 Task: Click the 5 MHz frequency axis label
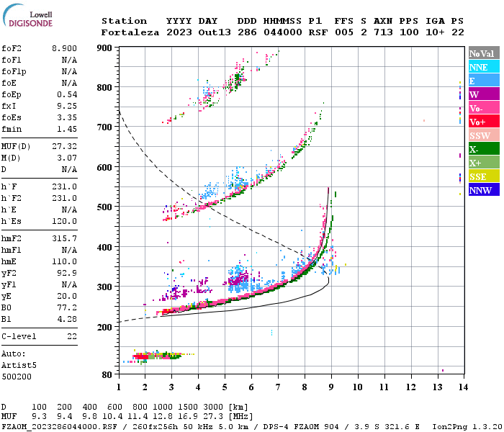[225, 387]
